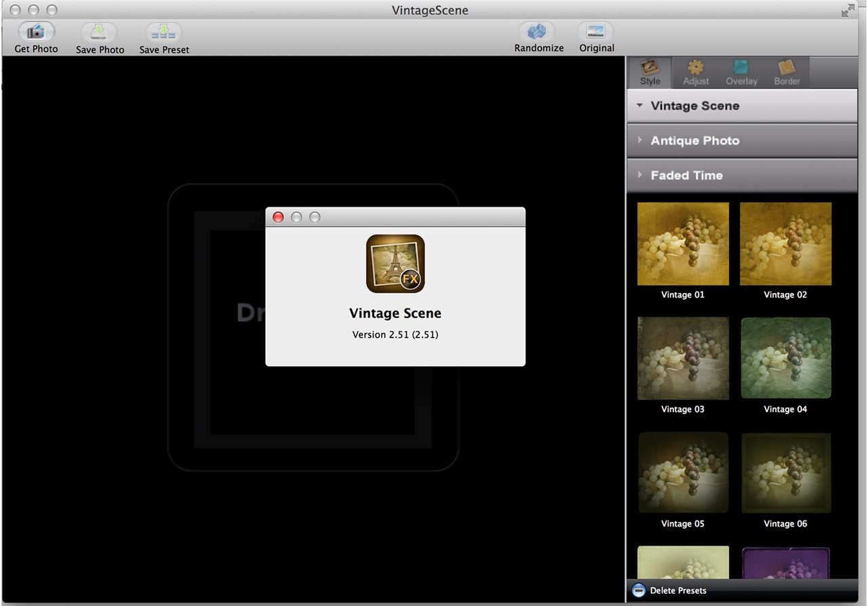Close the Vintage Scene about dialog
The width and height of the screenshot is (868, 606).
pyautogui.click(x=278, y=217)
